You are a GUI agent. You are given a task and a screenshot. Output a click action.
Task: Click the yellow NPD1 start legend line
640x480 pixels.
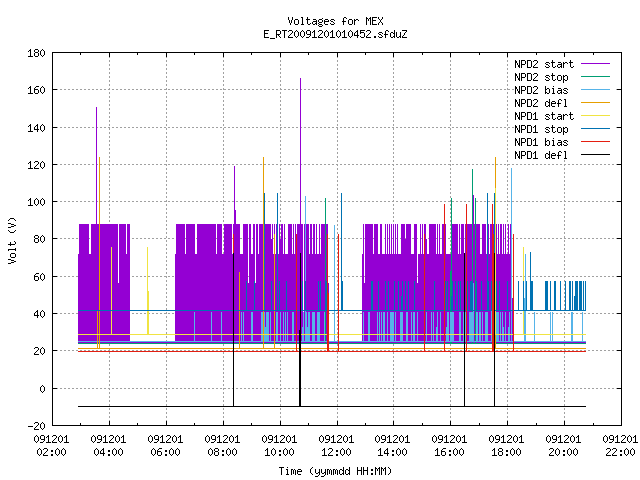pos(595,116)
